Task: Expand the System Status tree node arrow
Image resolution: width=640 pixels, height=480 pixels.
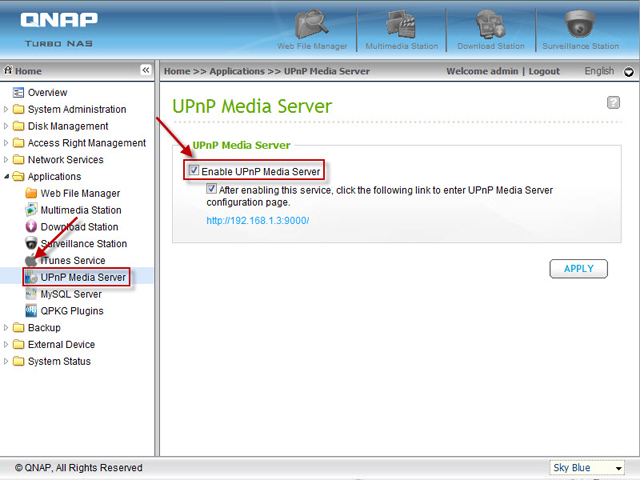Action: click(6, 361)
